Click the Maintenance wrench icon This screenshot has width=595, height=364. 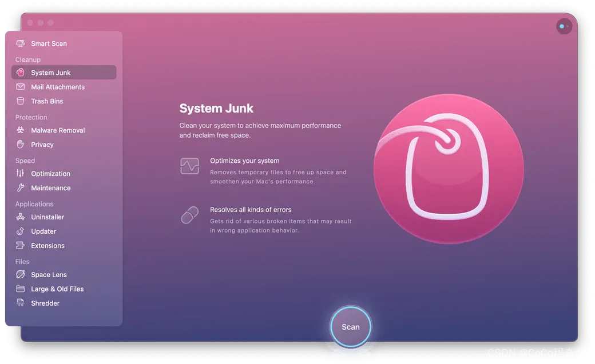tap(21, 187)
